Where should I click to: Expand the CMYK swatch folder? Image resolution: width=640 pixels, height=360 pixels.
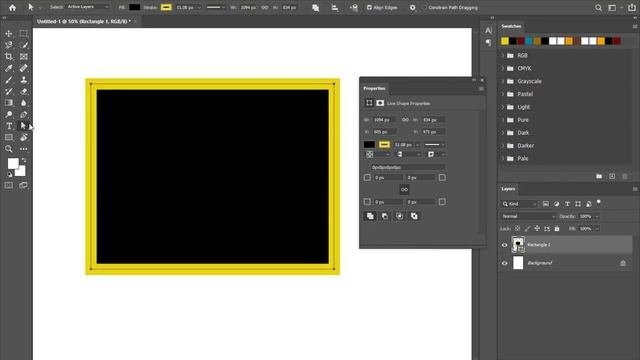pos(503,69)
